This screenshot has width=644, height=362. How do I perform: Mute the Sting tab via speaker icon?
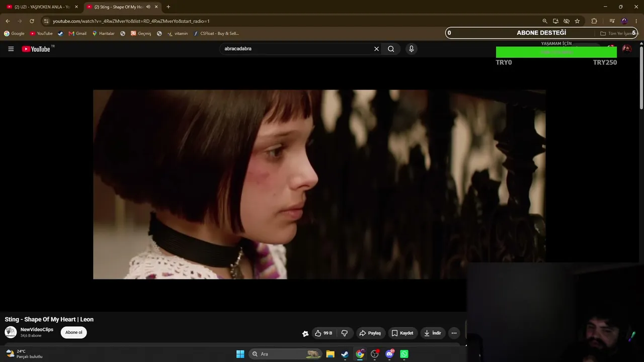coord(148,7)
